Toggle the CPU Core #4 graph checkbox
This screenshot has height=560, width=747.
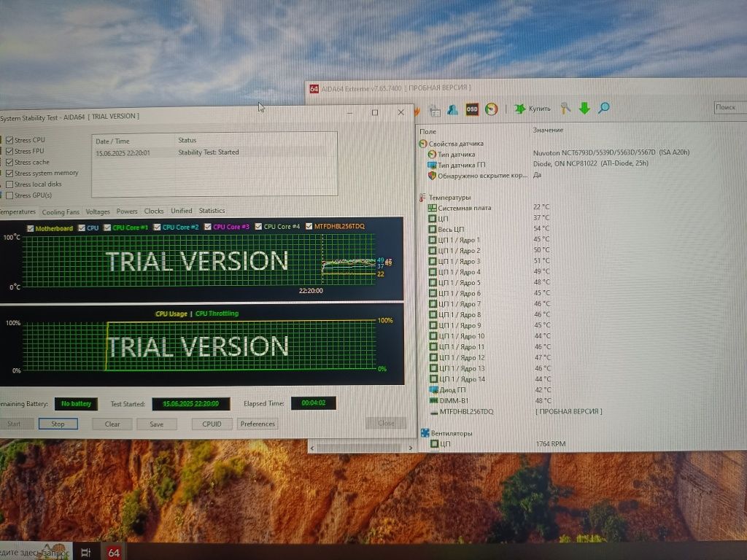[x=258, y=227]
